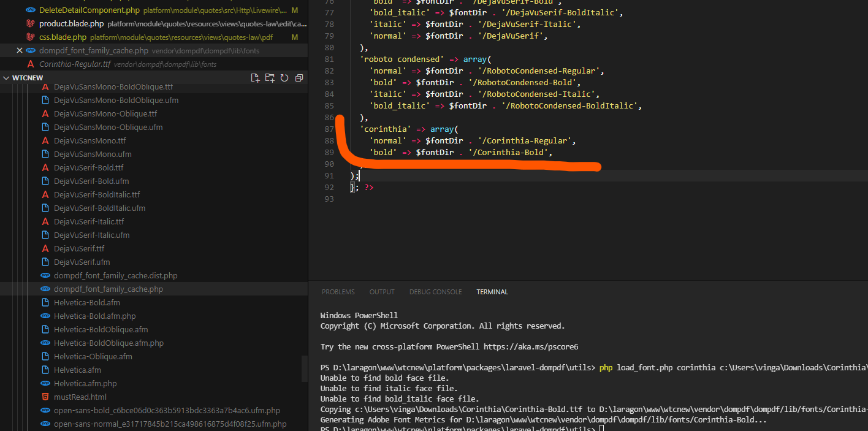Click font icon beside DejaVuSerif.ttf
The height and width of the screenshot is (431, 868).
point(45,248)
